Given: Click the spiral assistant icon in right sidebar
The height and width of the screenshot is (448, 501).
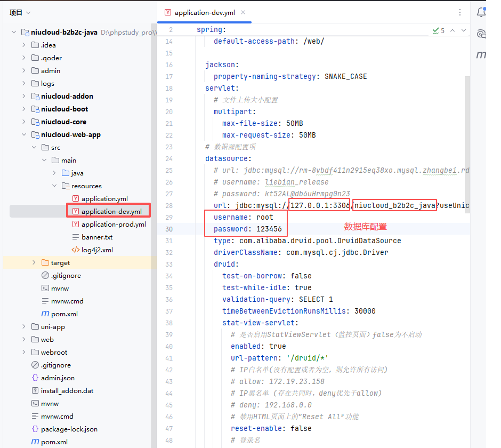Looking at the screenshot, I should tap(482, 34).
